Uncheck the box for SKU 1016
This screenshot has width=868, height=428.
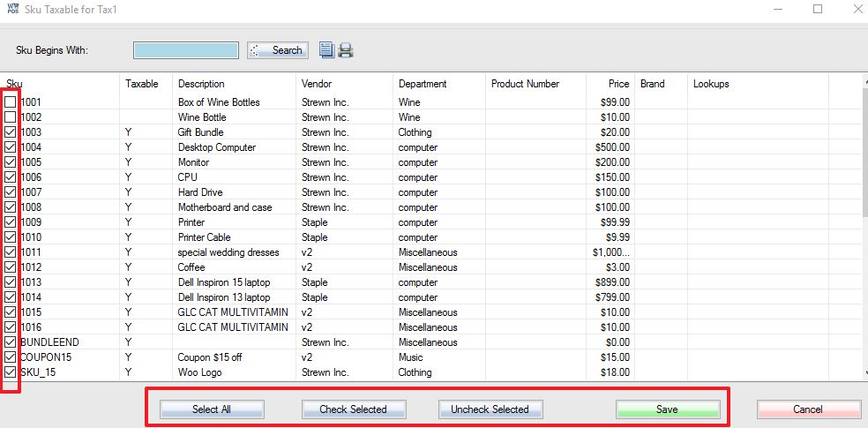point(11,327)
